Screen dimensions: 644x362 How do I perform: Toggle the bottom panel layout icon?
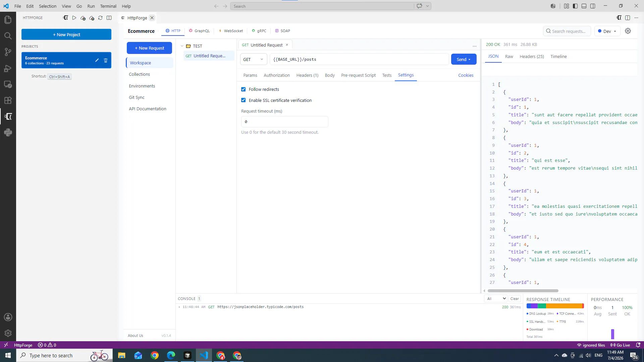(x=584, y=6)
